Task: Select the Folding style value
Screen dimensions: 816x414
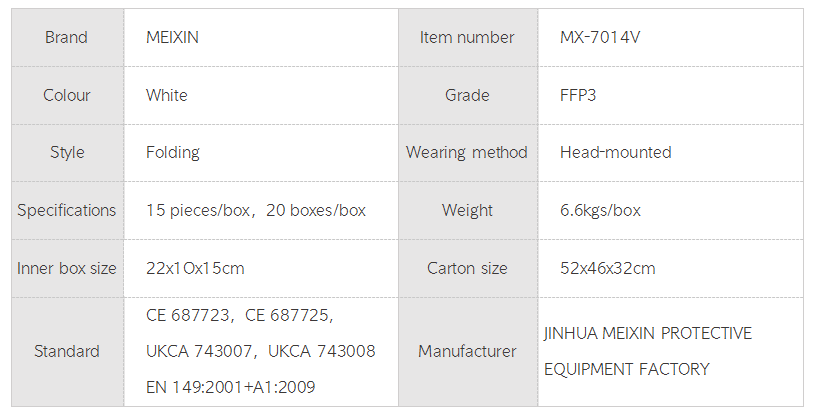Action: tap(173, 153)
